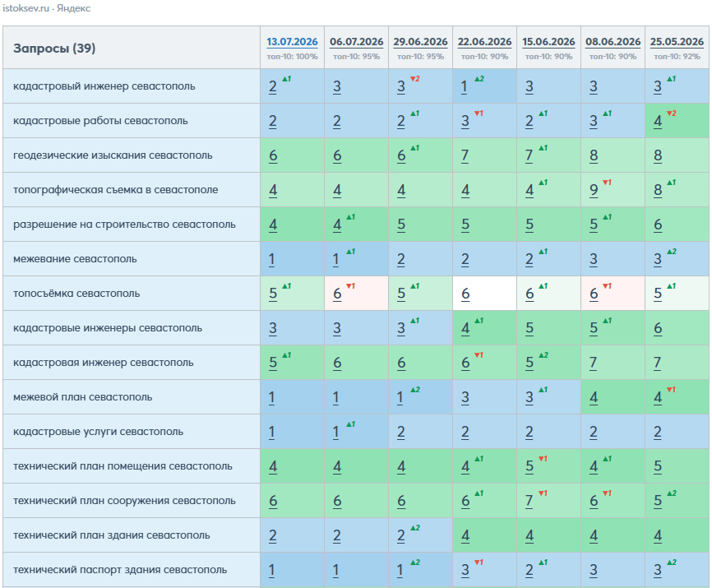Select the 15.06.2026 date header
712x588 pixels.
pyautogui.click(x=548, y=42)
